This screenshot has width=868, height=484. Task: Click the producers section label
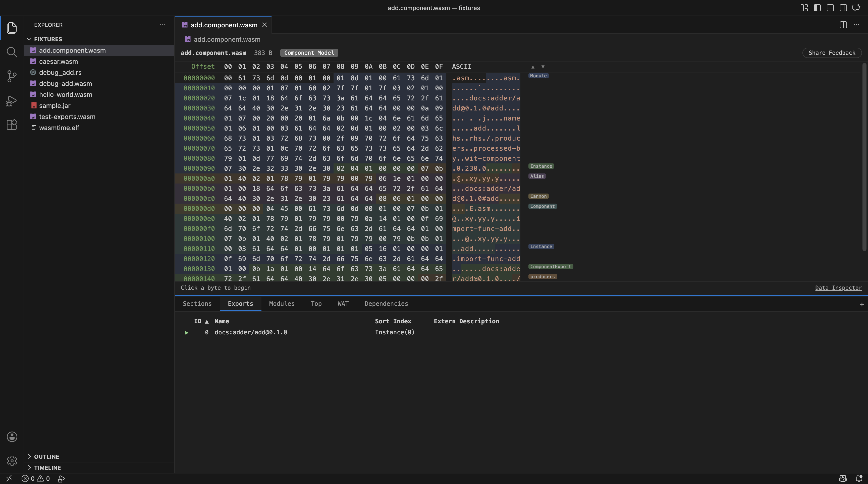click(542, 277)
